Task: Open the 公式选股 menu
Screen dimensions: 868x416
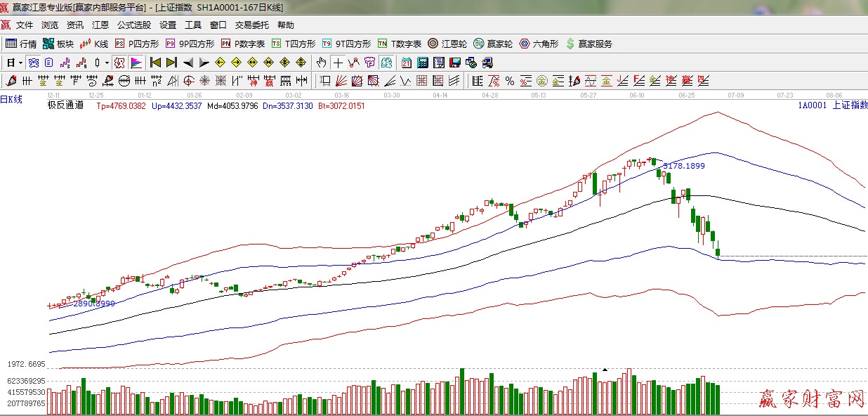Action: pos(133,25)
